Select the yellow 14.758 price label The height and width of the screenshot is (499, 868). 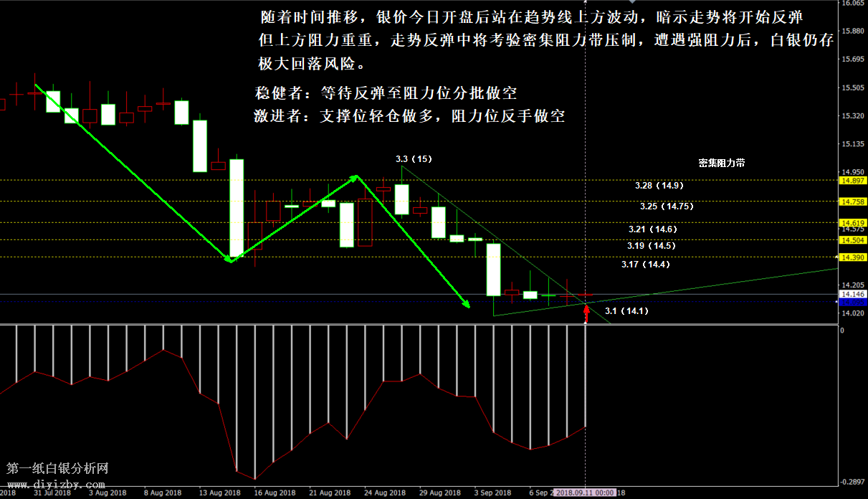(852, 201)
